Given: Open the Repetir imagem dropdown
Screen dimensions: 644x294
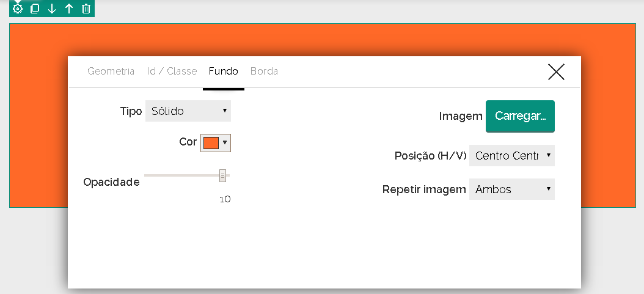Looking at the screenshot, I should coord(511,189).
